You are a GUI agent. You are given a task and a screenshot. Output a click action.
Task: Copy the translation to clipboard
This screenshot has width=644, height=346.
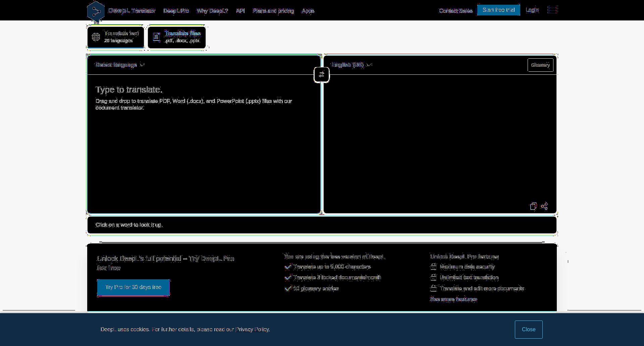(533, 206)
